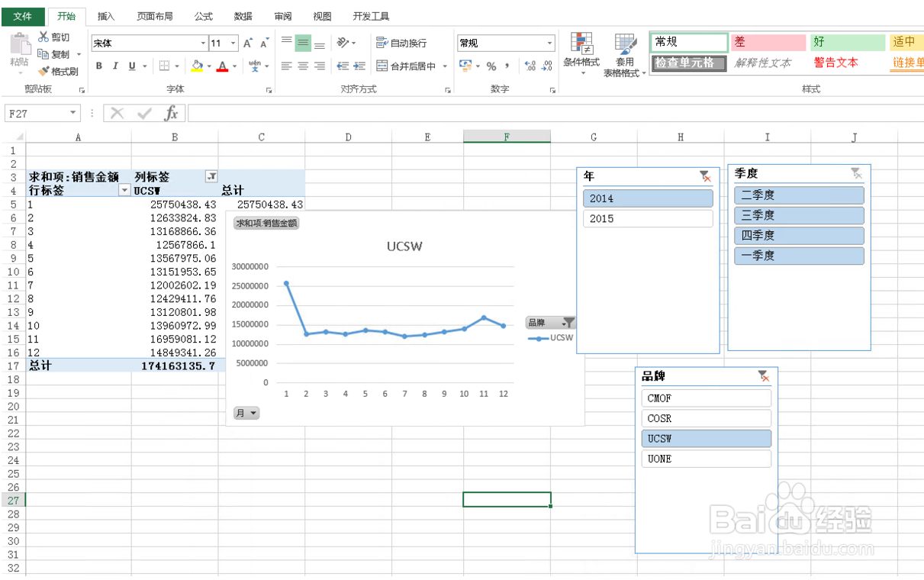The width and height of the screenshot is (924, 580).
Task: Select 2015 in the 年 slicer
Action: [648, 219]
